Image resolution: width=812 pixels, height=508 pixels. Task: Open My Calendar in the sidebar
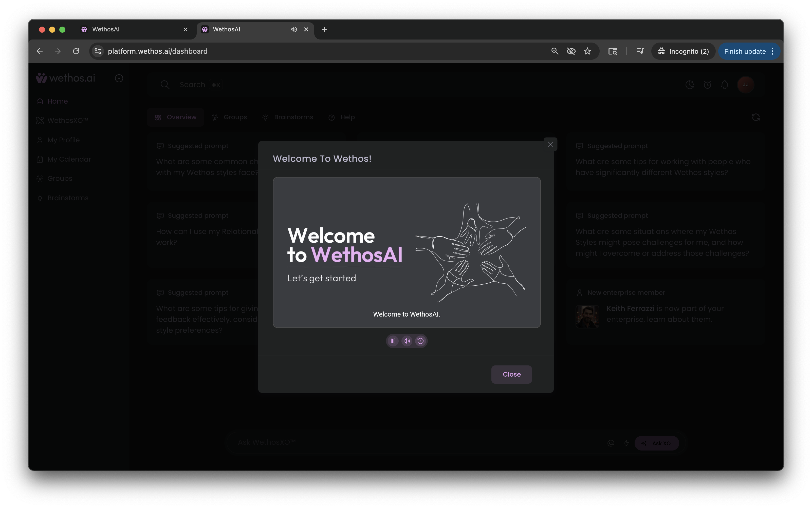click(64, 159)
